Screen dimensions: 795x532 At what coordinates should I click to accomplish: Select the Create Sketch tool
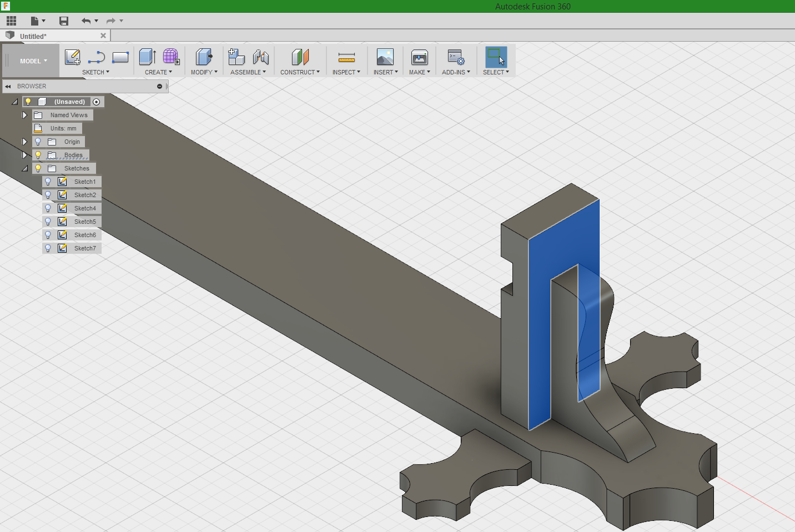pos(73,57)
